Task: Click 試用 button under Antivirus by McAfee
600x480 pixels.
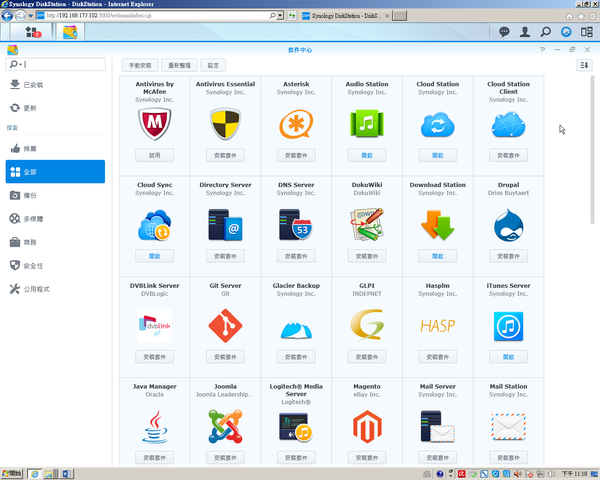Action: tap(155, 155)
